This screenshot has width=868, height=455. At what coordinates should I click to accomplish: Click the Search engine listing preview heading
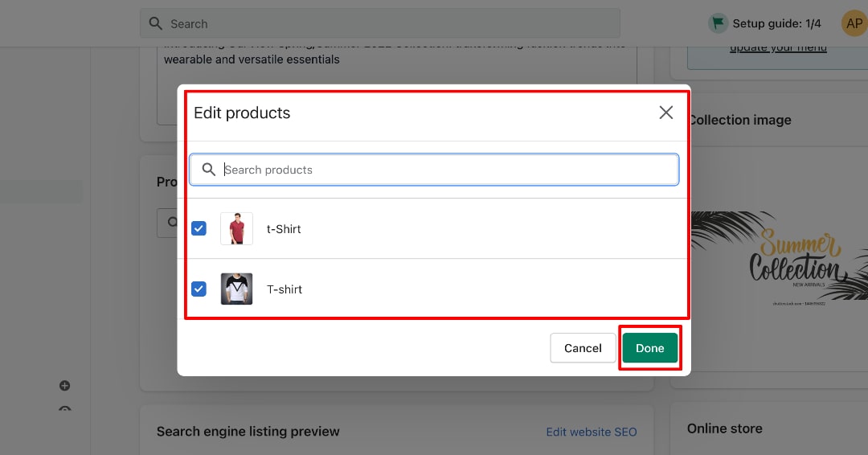[x=248, y=432]
